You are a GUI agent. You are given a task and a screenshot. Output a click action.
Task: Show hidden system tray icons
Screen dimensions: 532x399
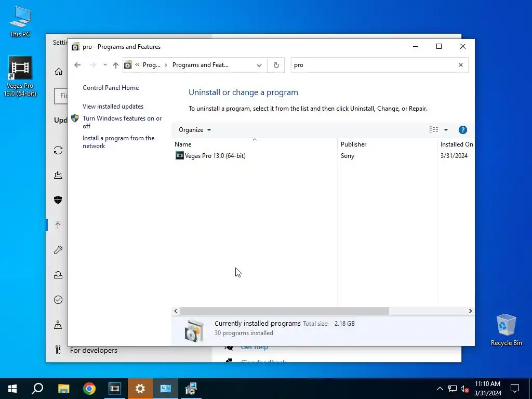pyautogui.click(x=440, y=389)
